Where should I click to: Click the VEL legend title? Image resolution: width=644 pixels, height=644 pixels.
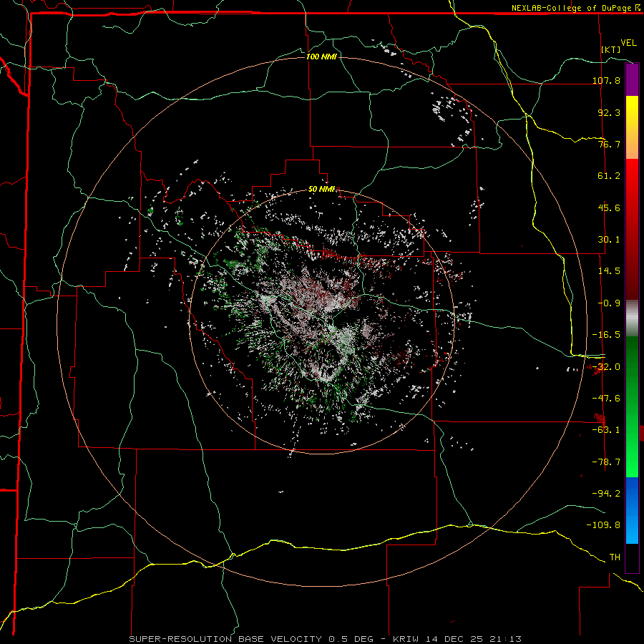[x=628, y=43]
